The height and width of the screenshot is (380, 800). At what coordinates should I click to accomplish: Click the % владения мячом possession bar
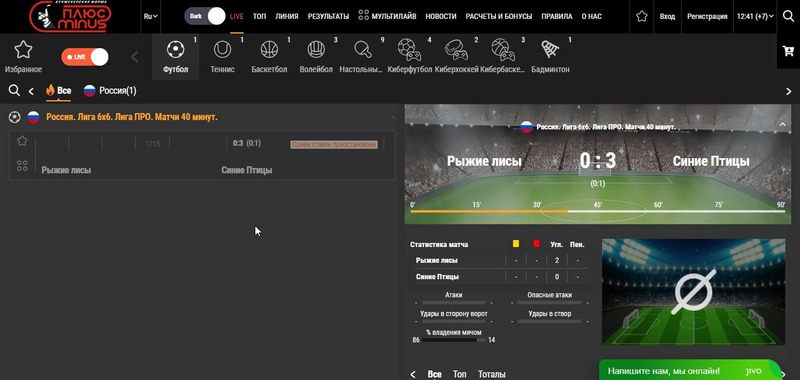454,340
